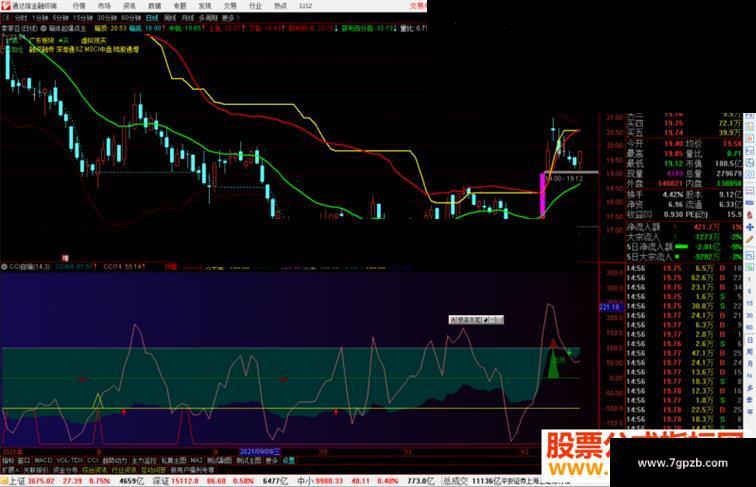Switch indicator to 主力监控
The height and width of the screenshot is (487, 756).
point(144,460)
